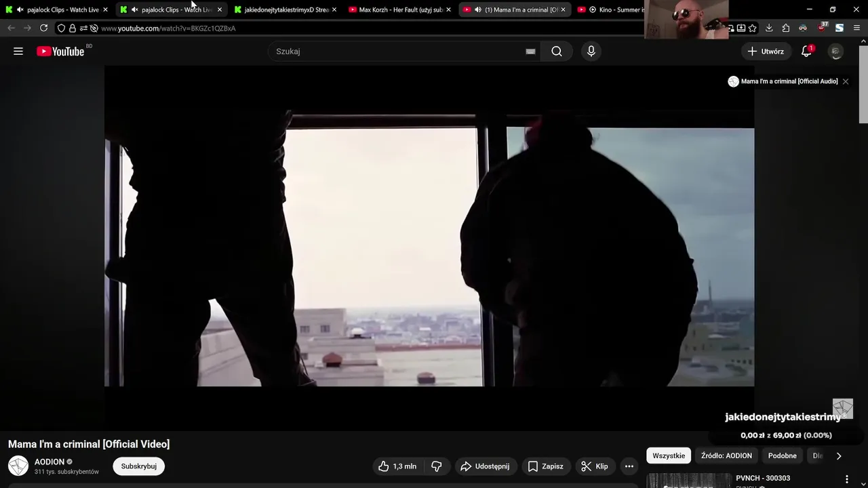
Task: Open browser downloads panel
Action: tap(769, 28)
